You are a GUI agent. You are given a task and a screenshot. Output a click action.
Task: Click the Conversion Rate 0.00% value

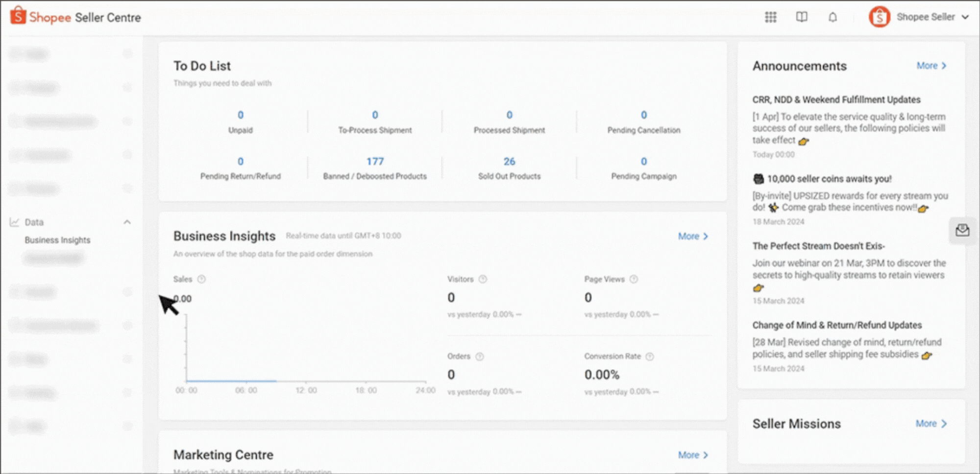[x=602, y=375]
